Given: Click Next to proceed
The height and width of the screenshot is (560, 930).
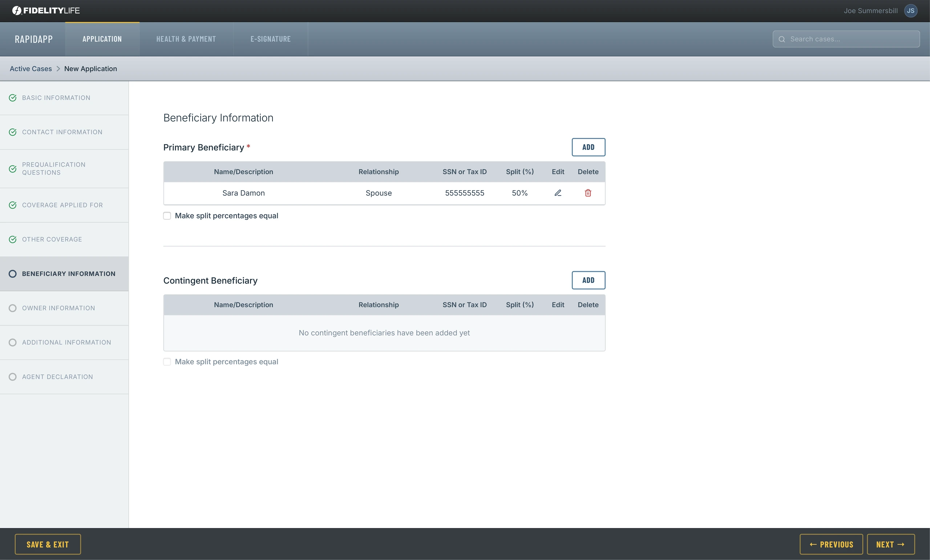Looking at the screenshot, I should pyautogui.click(x=891, y=544).
